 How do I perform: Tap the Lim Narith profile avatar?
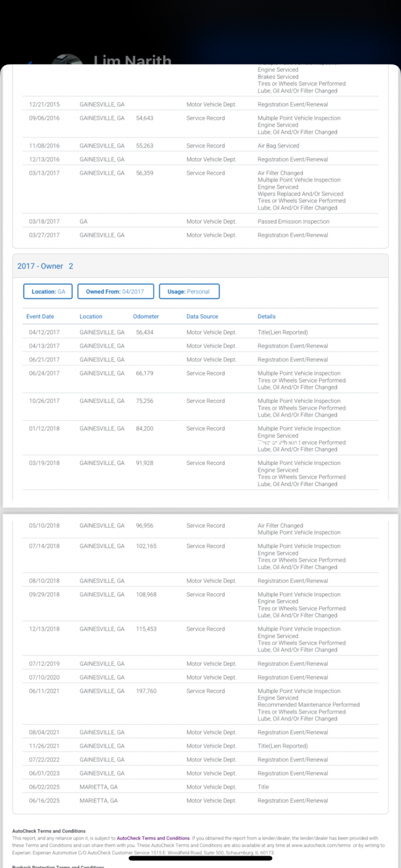[67, 61]
